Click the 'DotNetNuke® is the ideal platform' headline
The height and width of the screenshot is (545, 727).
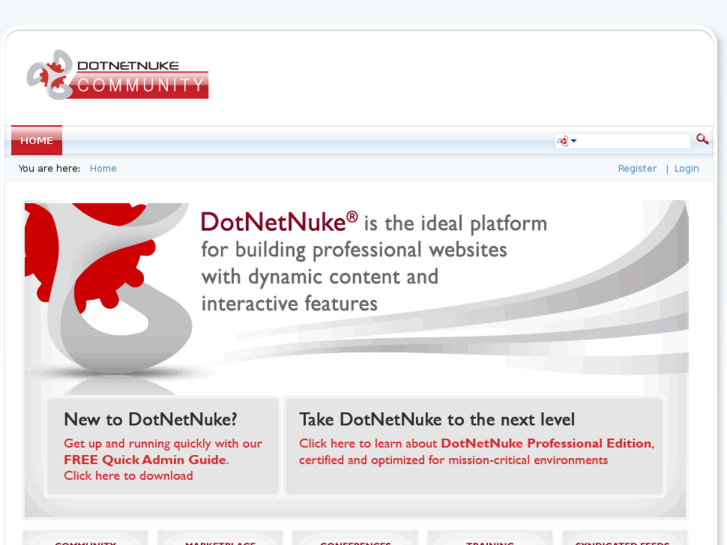374,223
